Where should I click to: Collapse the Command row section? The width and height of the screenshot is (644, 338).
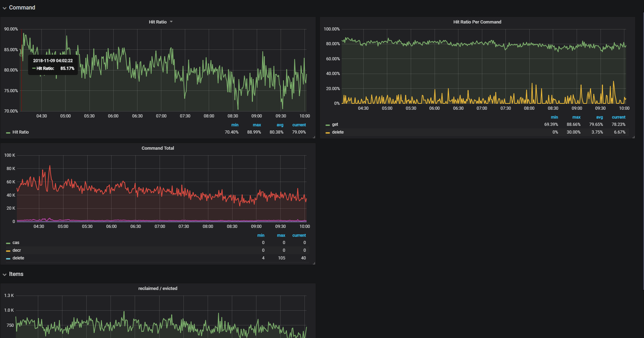coord(19,7)
